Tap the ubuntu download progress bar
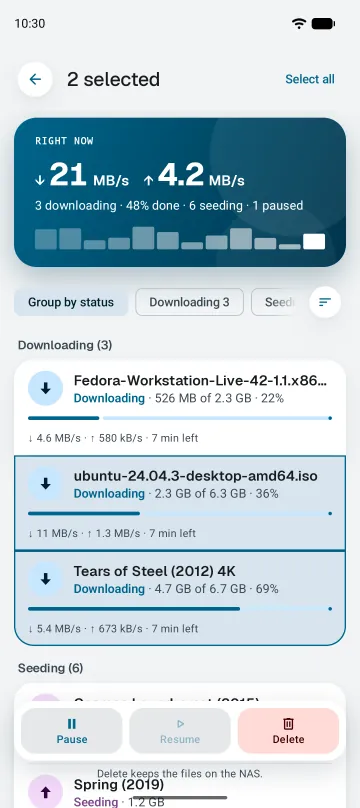Screen dimensions: 360x808 tap(180, 513)
